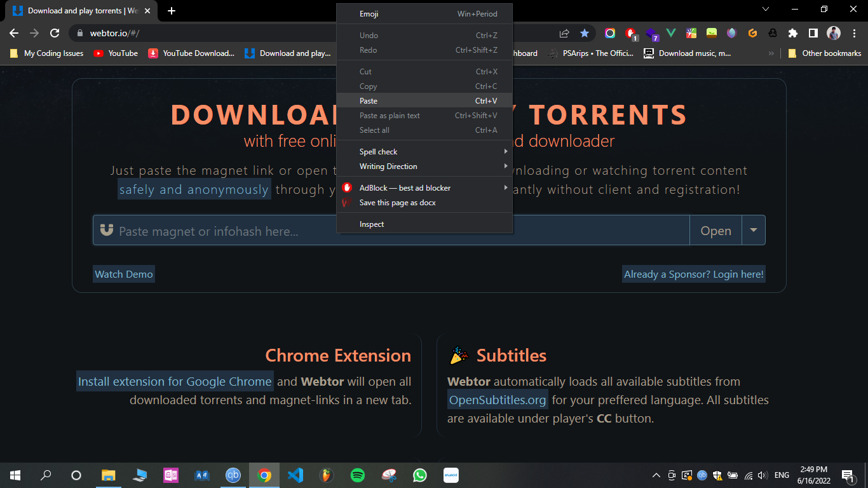Open the OpenSubtitles.org link
This screenshot has width=868, height=488.
(x=498, y=400)
